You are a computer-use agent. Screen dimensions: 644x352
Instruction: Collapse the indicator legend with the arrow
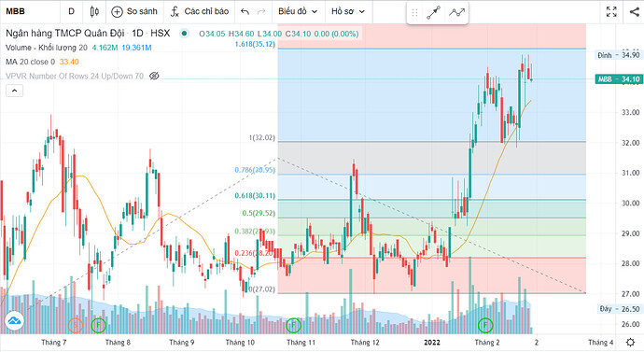14,91
